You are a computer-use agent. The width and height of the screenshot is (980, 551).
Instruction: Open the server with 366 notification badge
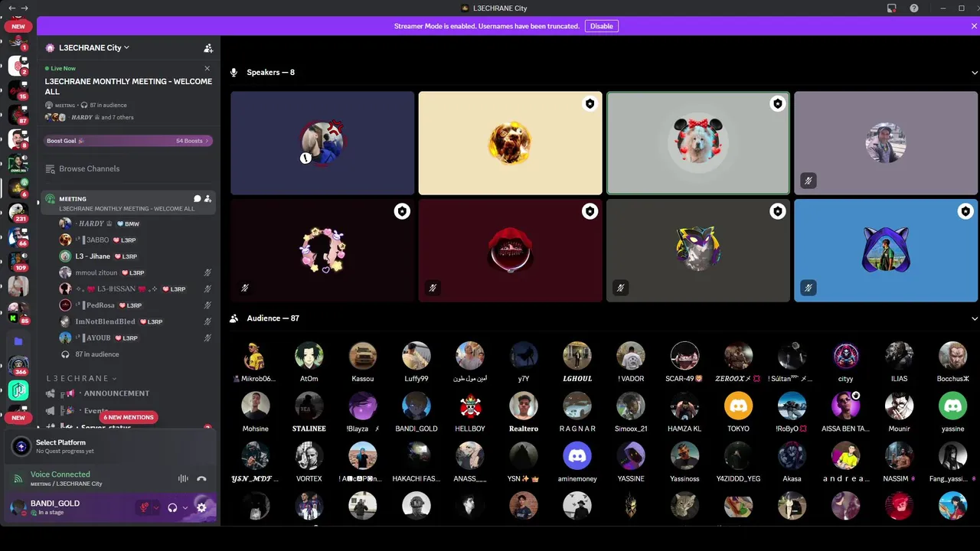pos(18,365)
